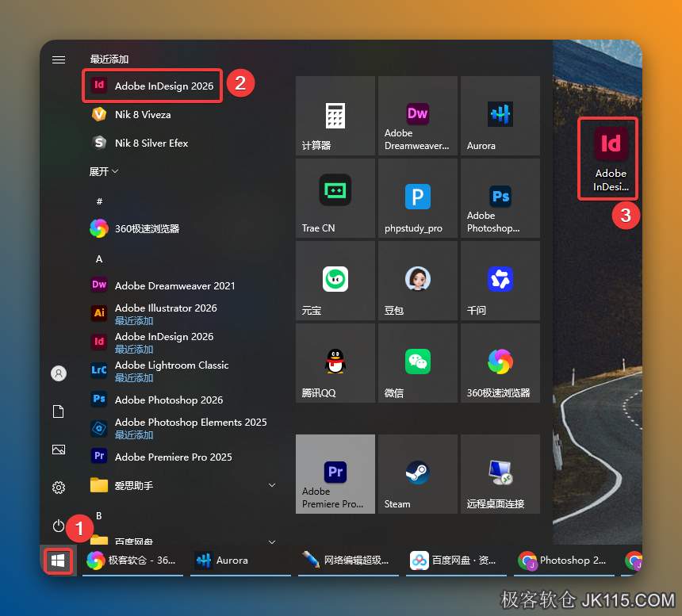Switch to 百度网盘 taskbar item
The image size is (682, 616).
456,561
